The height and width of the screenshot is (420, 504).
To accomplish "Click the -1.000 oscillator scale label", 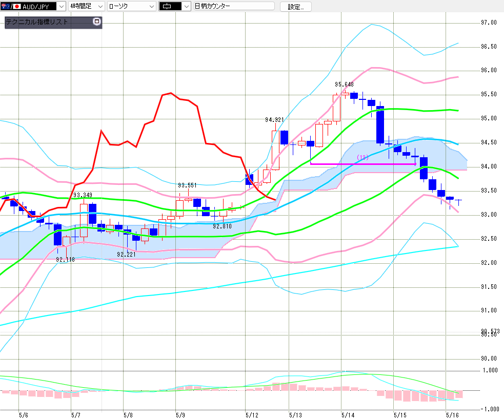I will click(x=489, y=409).
